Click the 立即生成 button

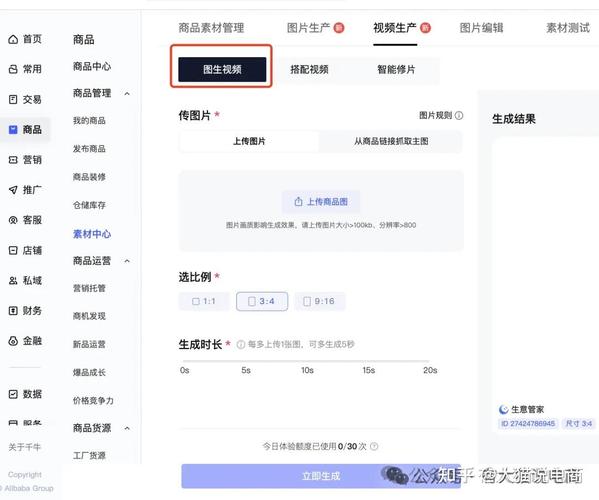pyautogui.click(x=321, y=476)
